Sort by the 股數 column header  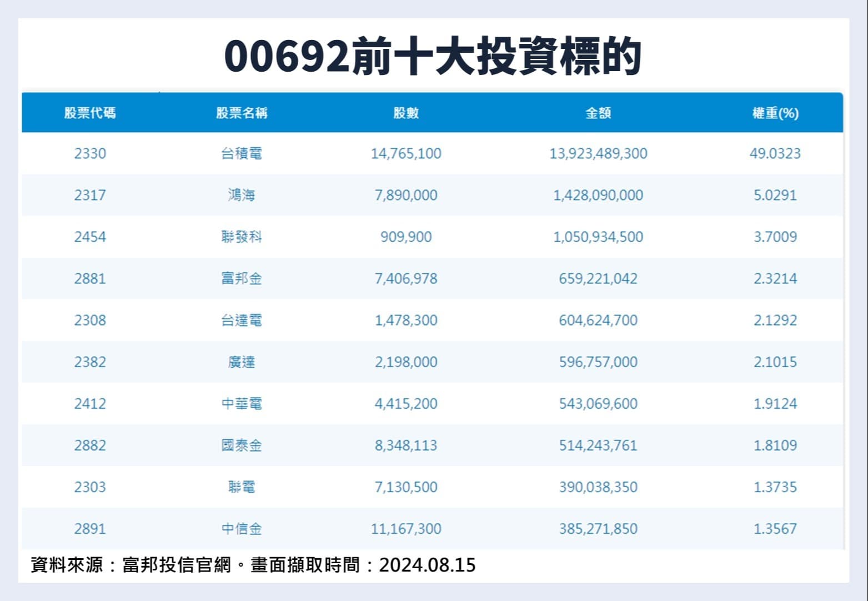click(406, 113)
